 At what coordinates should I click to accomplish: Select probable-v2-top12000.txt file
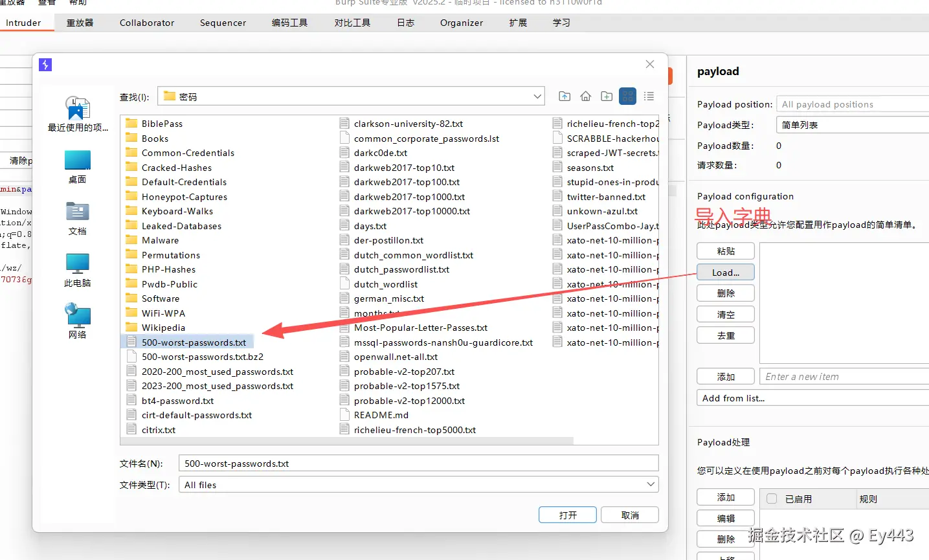403,401
